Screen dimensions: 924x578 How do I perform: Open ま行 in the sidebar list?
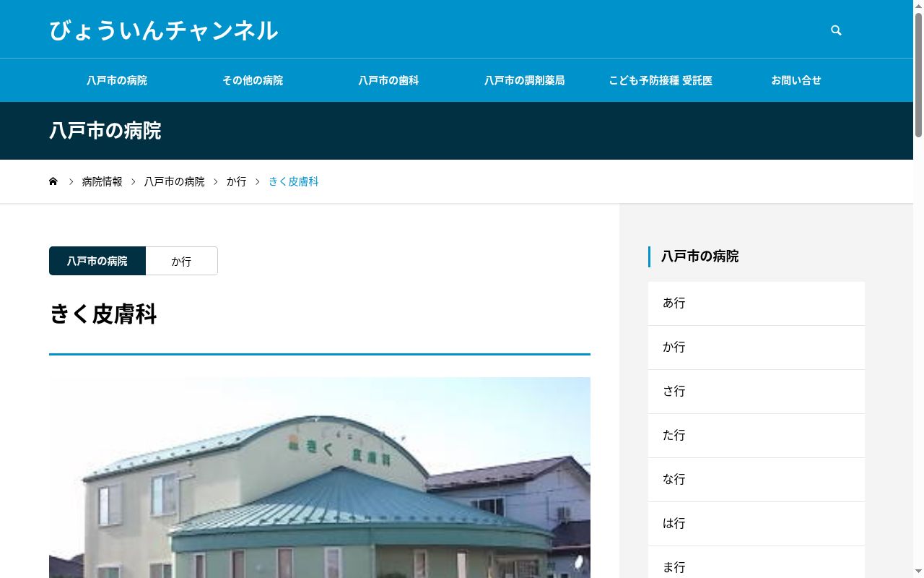(757, 562)
